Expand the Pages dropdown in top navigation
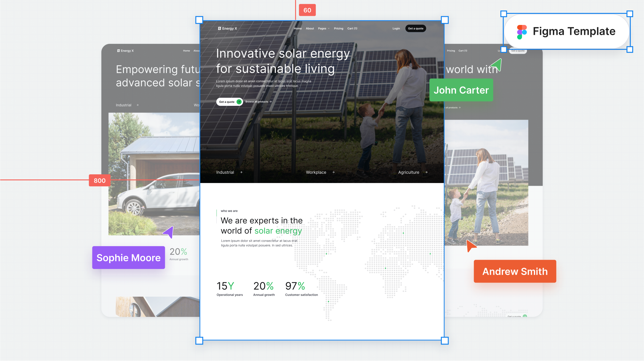Screen dimensions: 644x361 coord(323,28)
